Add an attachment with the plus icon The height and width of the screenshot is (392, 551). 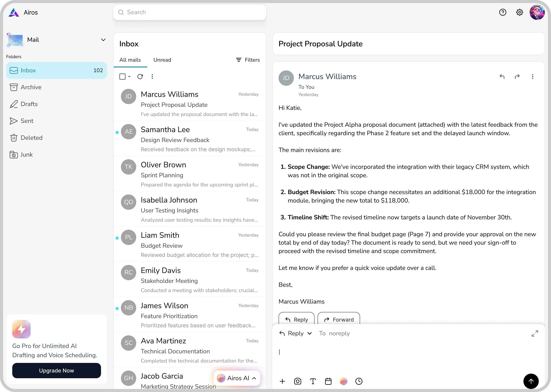coord(282,381)
